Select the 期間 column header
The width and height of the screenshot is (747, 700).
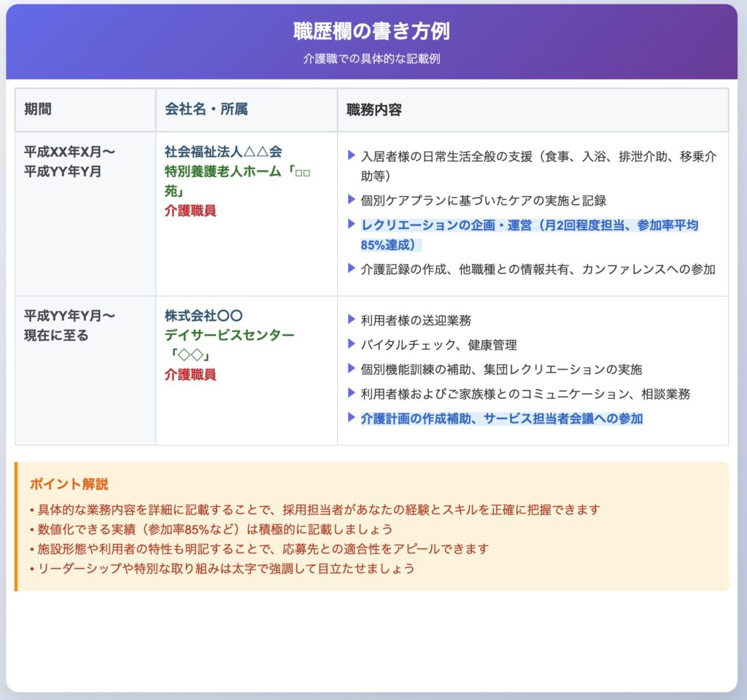click(x=85, y=109)
